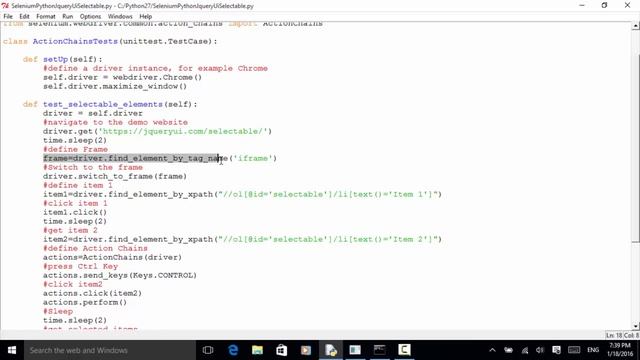Screen dimensions: 640x360
Task: Click the '#define Frame' comment
Action: tap(76, 149)
